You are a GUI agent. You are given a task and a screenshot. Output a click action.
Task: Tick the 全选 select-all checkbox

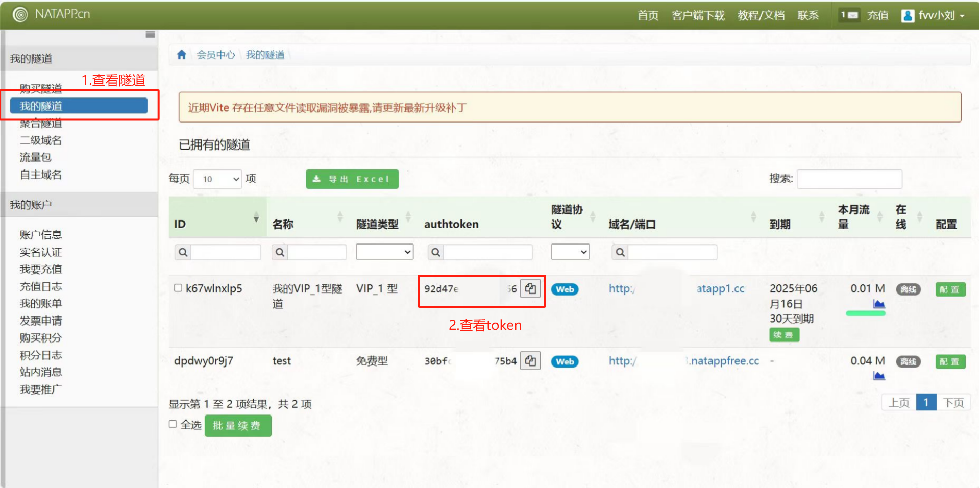173,424
